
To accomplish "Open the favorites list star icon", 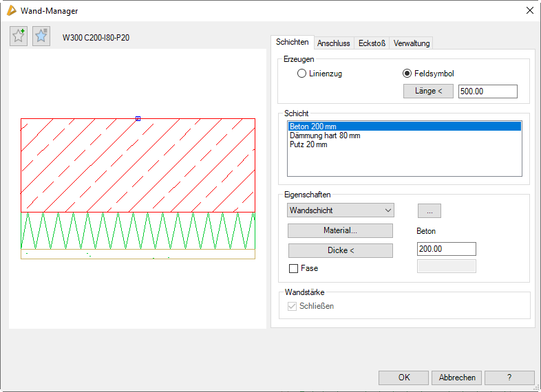I will point(41,36).
